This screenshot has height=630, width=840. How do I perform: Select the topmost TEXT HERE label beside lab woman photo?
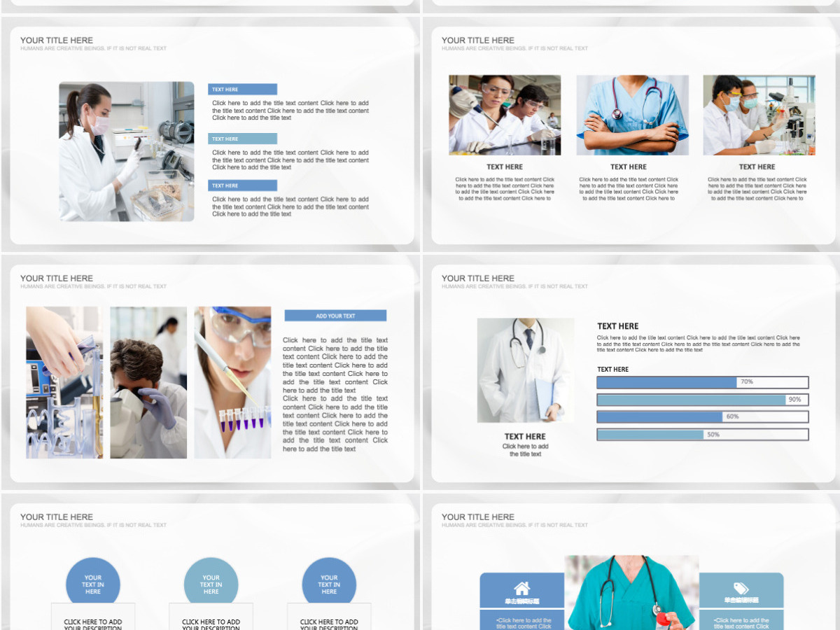[x=242, y=90]
